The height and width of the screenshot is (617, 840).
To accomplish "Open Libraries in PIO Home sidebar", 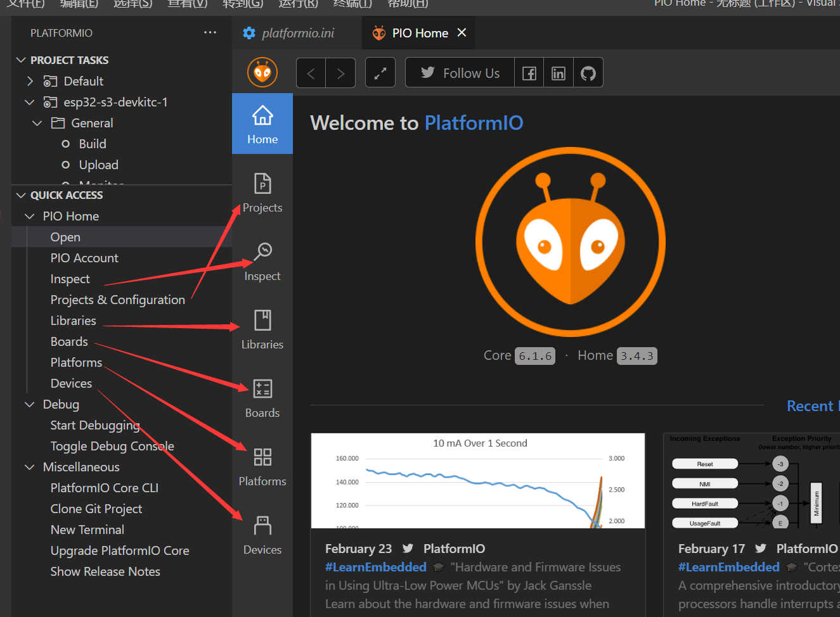I will coord(262,329).
